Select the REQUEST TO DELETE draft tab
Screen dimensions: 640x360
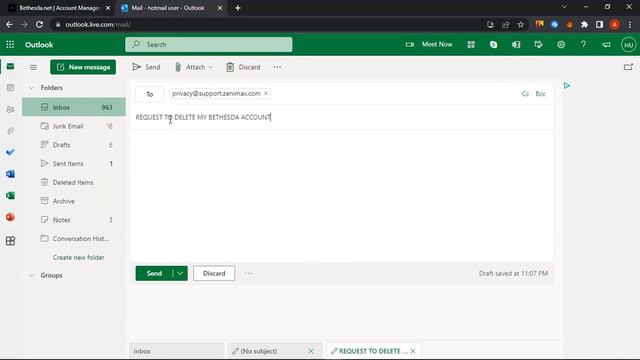(x=369, y=351)
